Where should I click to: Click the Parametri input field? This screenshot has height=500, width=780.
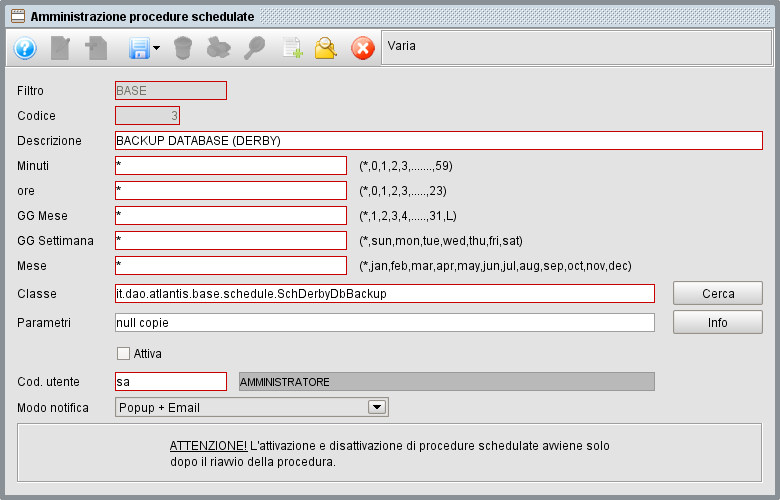click(x=384, y=322)
